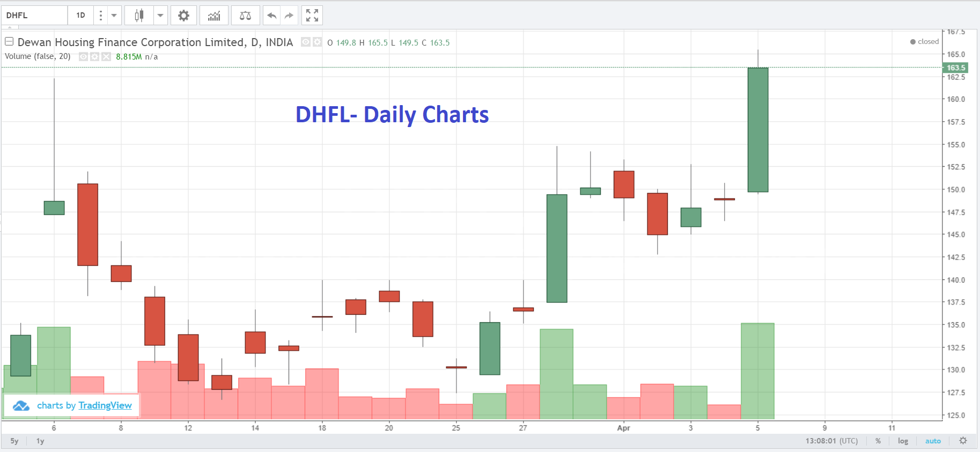The image size is (980, 452).
Task: Select the 1D interval button
Action: point(80,16)
